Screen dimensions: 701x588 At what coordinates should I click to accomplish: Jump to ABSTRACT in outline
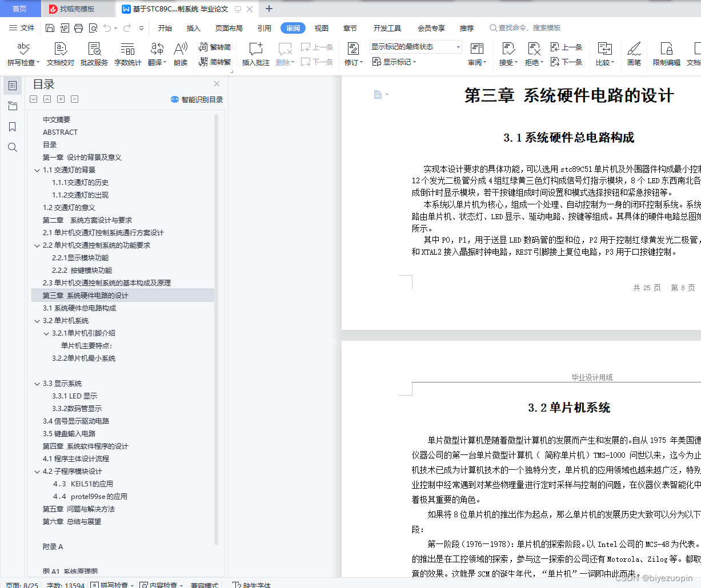[x=60, y=132]
